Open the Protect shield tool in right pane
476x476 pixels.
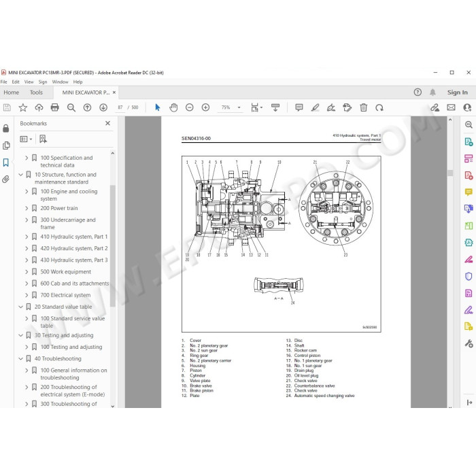[469, 276]
